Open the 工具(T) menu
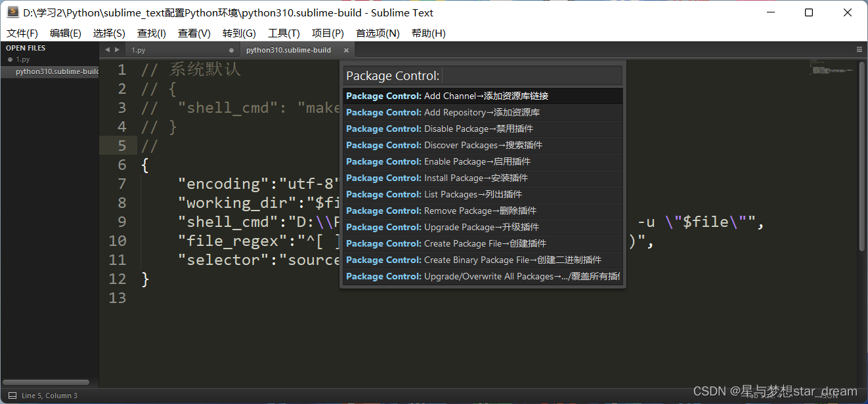This screenshot has height=404, width=868. [284, 33]
